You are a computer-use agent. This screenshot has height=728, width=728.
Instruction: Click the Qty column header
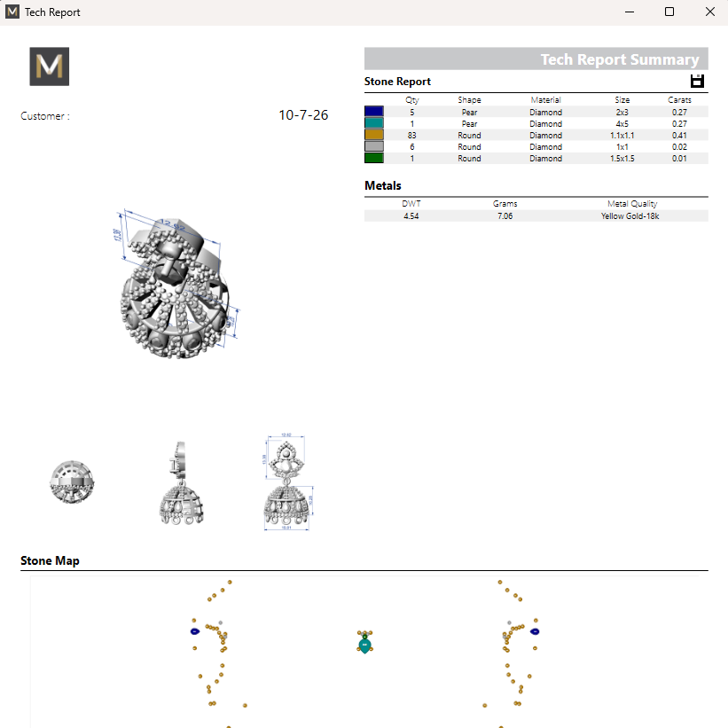pyautogui.click(x=411, y=100)
